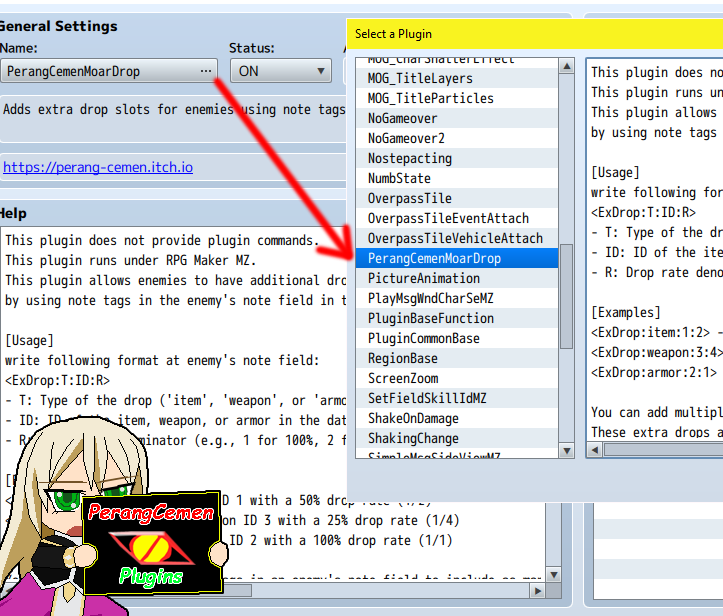Select OverpassTileEventAttach plugin

click(x=456, y=218)
